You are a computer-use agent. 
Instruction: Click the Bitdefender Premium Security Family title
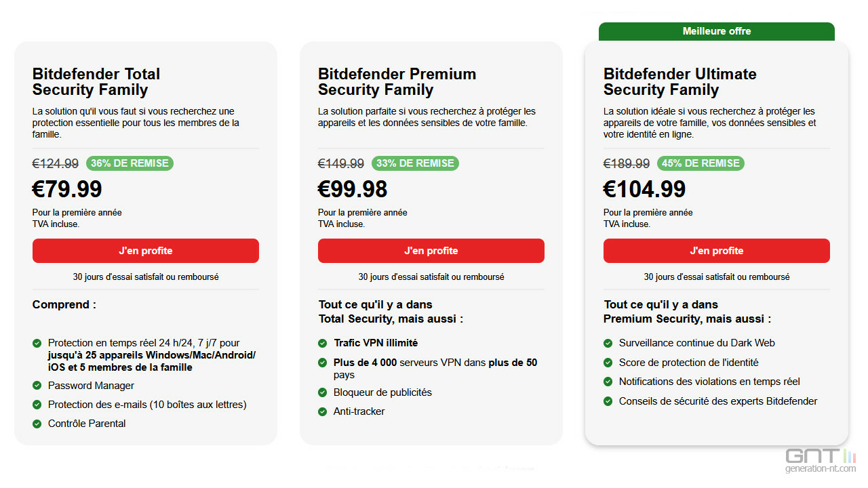coord(397,82)
